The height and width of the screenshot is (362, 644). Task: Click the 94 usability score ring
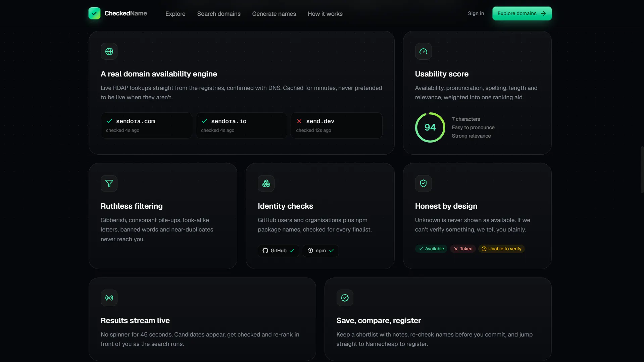tap(430, 127)
